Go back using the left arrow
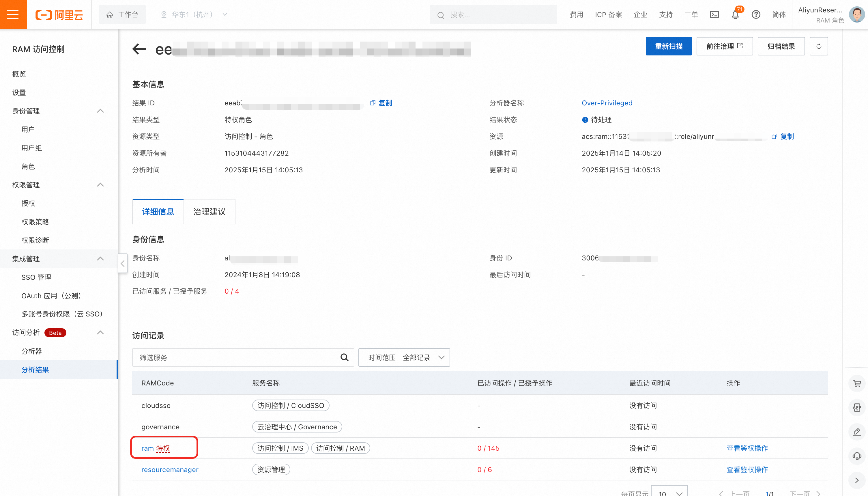Image resolution: width=868 pixels, height=496 pixels. point(139,49)
